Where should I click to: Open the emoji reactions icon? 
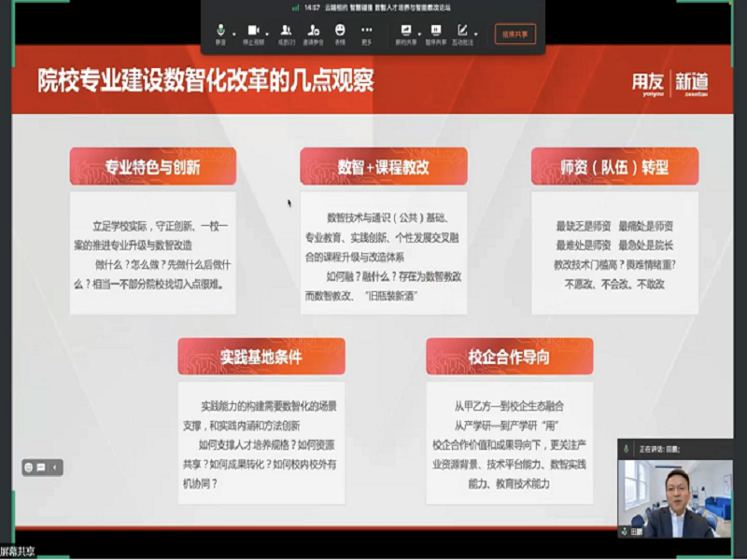340,31
